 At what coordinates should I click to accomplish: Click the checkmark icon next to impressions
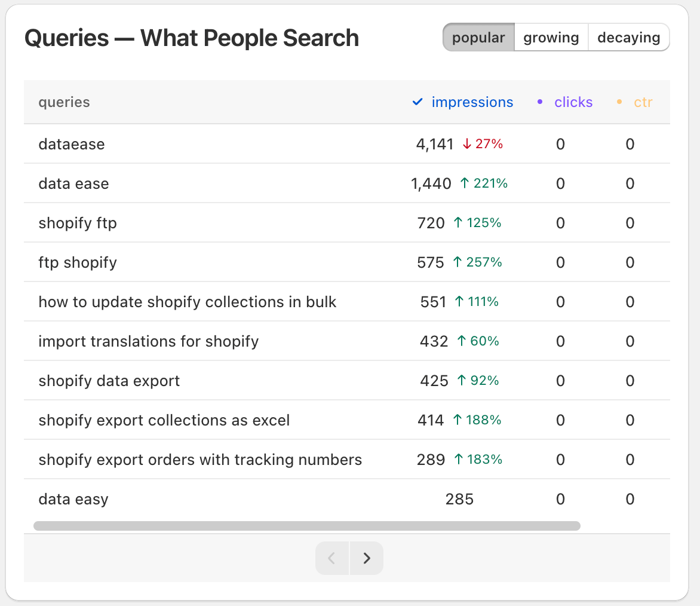(417, 102)
